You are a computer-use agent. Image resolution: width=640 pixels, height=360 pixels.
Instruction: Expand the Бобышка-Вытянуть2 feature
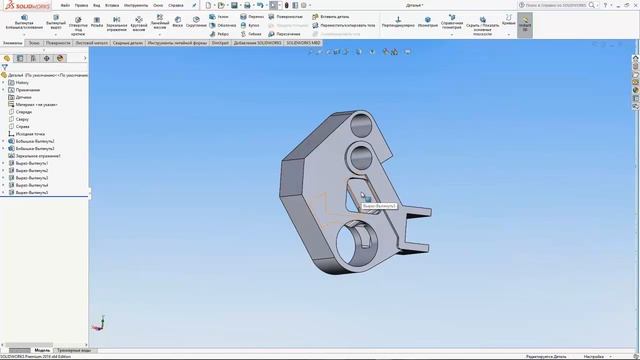point(4,141)
